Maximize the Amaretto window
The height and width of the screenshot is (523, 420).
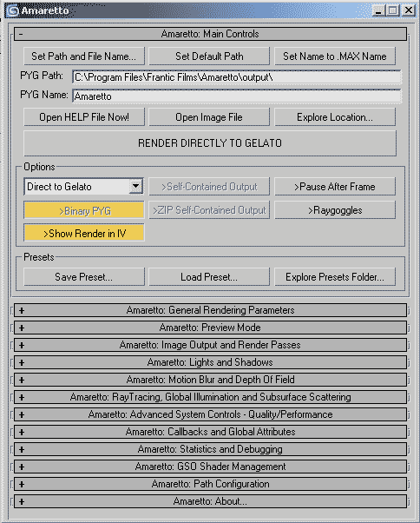[393, 10]
